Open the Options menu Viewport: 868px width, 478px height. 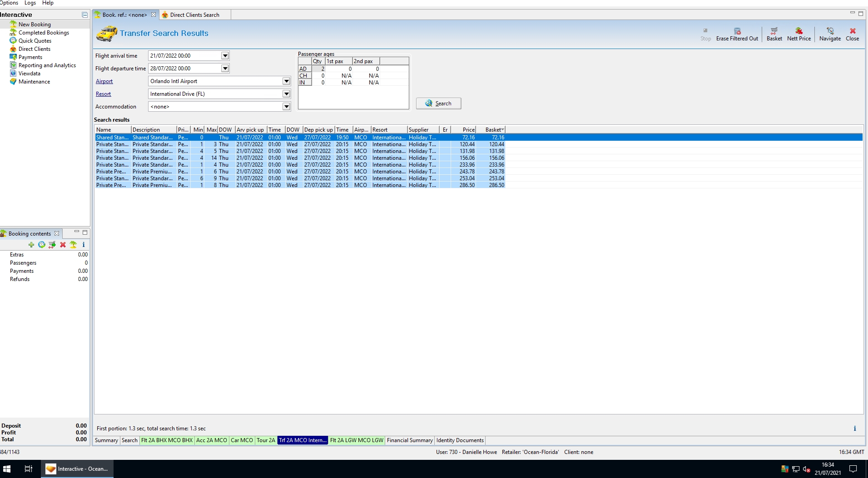[9, 3]
